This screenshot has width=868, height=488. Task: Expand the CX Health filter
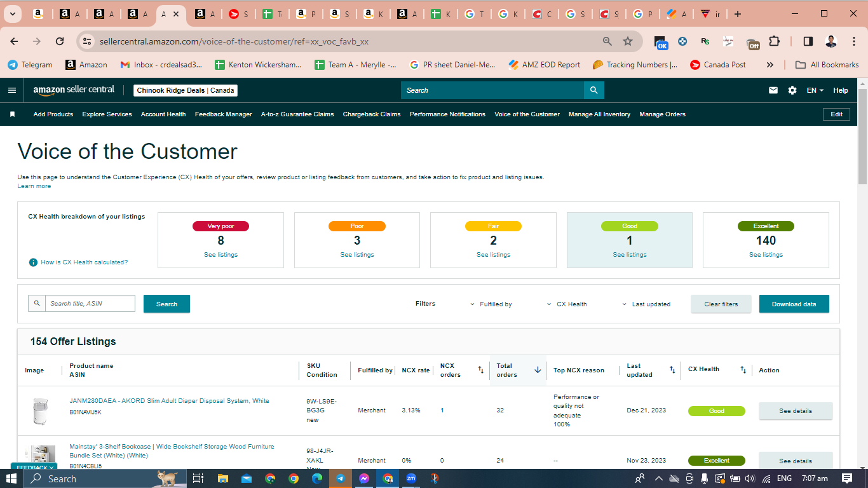point(567,304)
